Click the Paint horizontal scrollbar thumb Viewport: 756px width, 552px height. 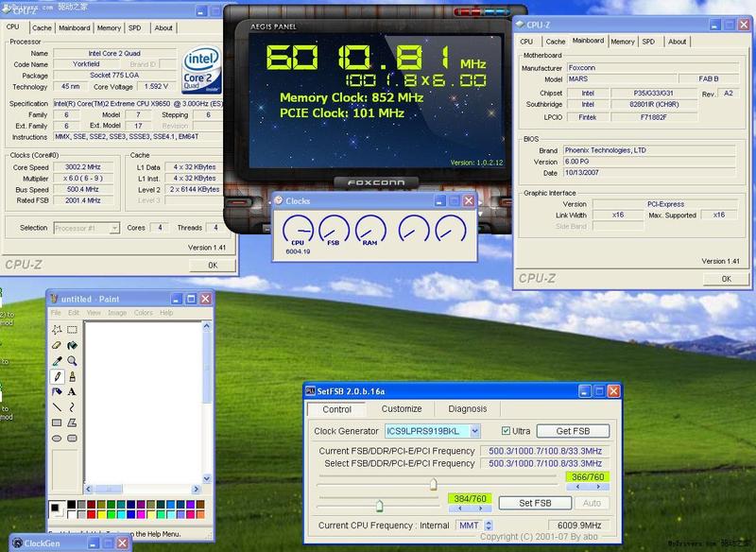tap(108, 490)
